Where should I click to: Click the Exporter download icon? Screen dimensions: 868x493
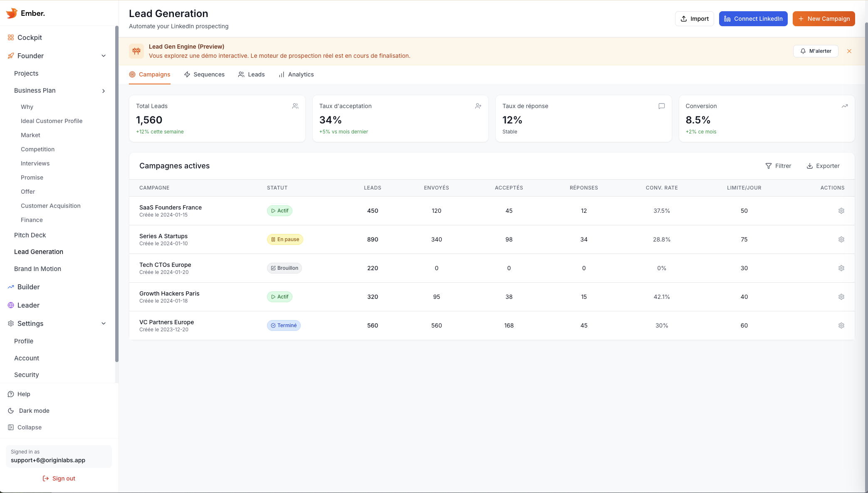[x=809, y=166]
